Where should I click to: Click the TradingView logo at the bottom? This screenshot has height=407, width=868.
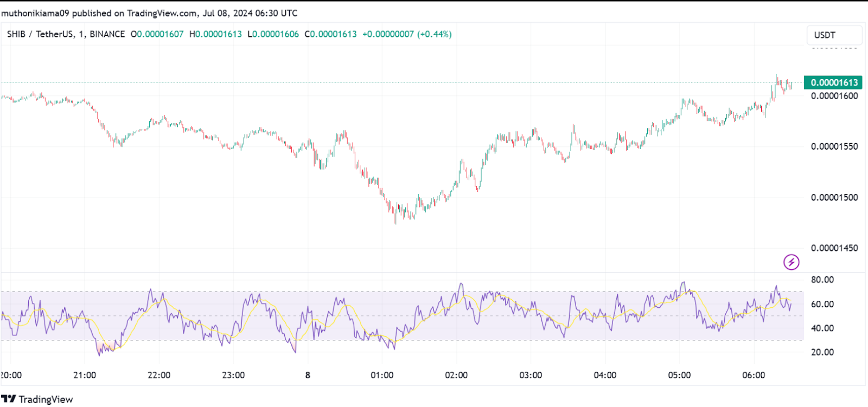[37, 399]
